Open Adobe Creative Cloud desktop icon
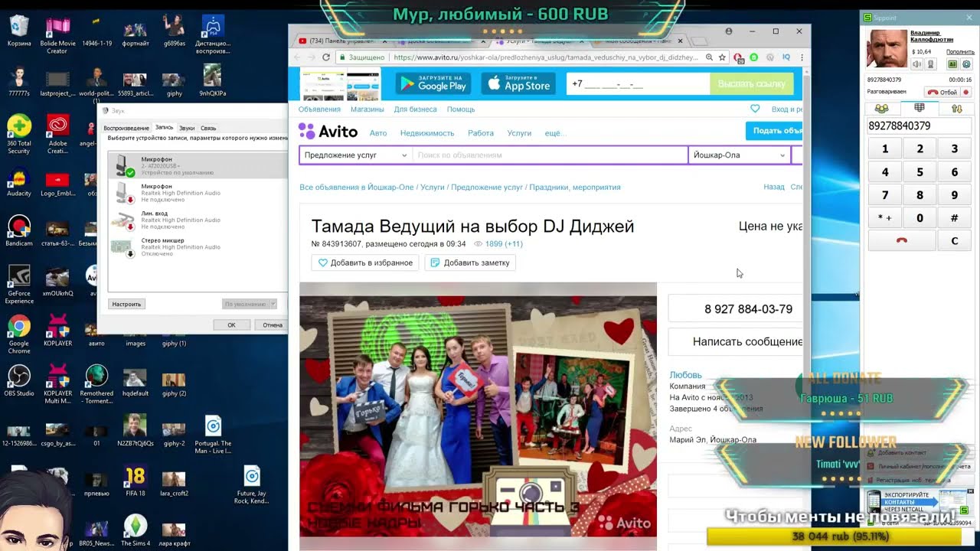The image size is (980, 551). pos(57,133)
